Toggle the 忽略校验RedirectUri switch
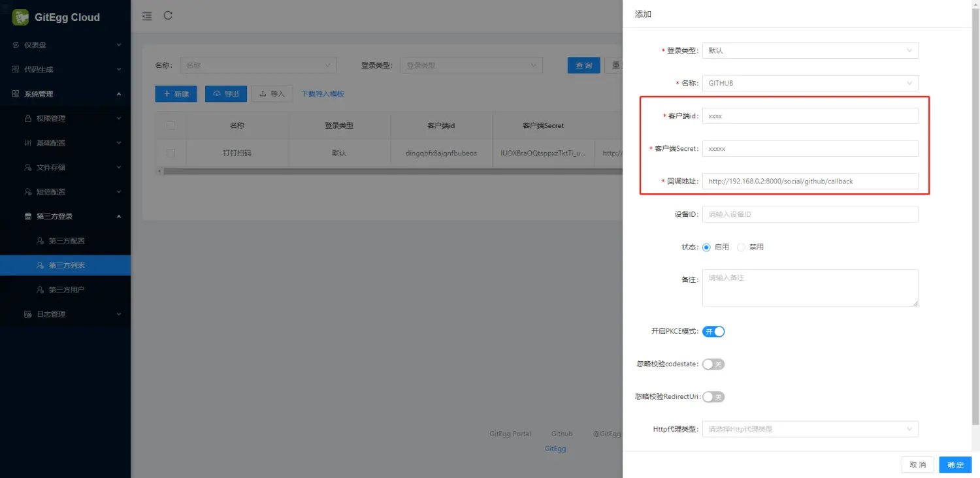 click(713, 397)
